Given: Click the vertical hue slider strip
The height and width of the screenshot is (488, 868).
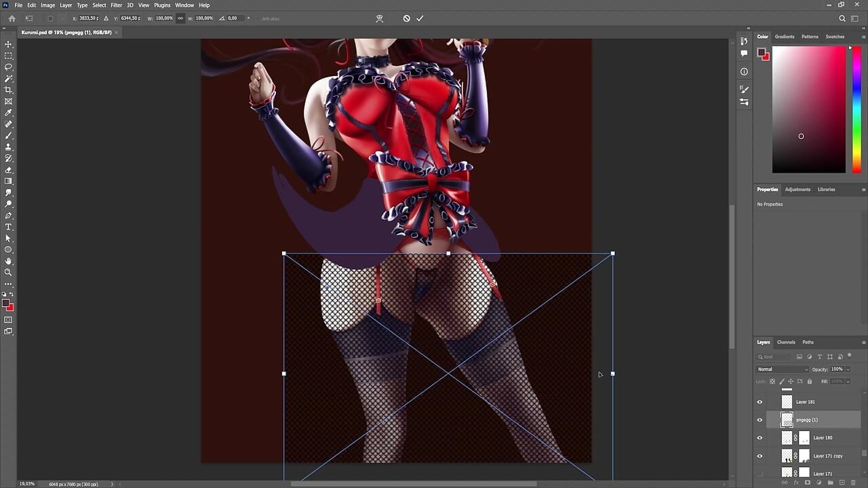Looking at the screenshot, I should coord(856,110).
